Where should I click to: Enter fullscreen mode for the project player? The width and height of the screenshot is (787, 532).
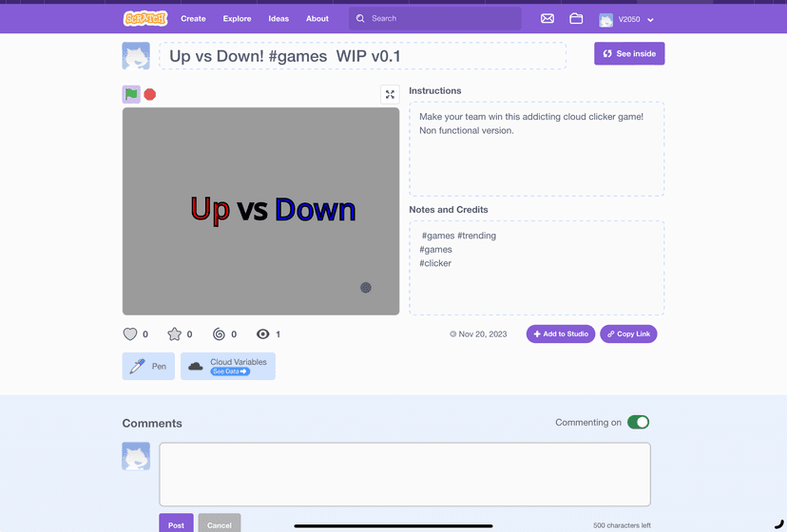point(390,94)
